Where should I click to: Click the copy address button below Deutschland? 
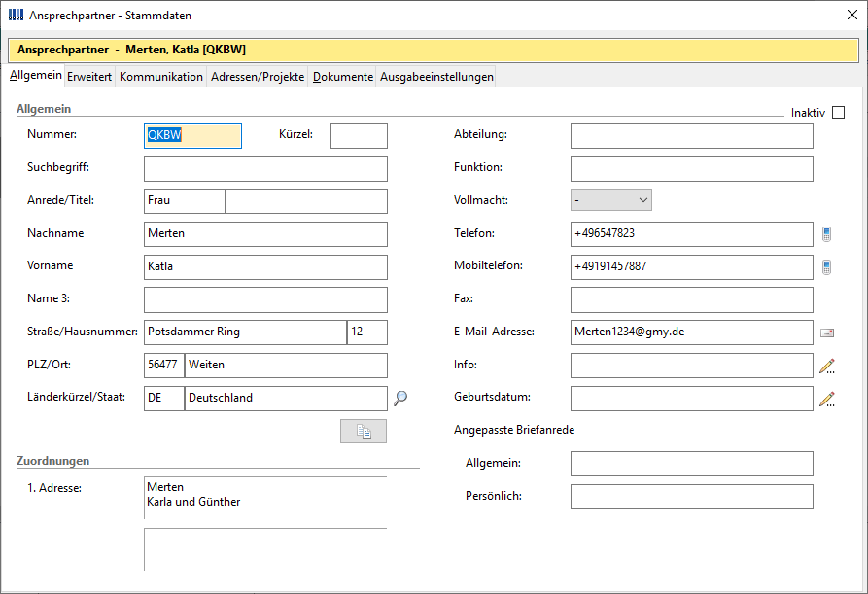364,432
